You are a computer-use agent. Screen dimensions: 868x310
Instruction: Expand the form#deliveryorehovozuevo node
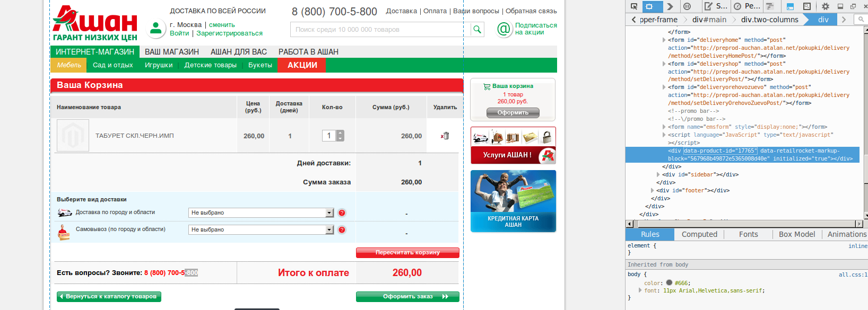point(664,87)
